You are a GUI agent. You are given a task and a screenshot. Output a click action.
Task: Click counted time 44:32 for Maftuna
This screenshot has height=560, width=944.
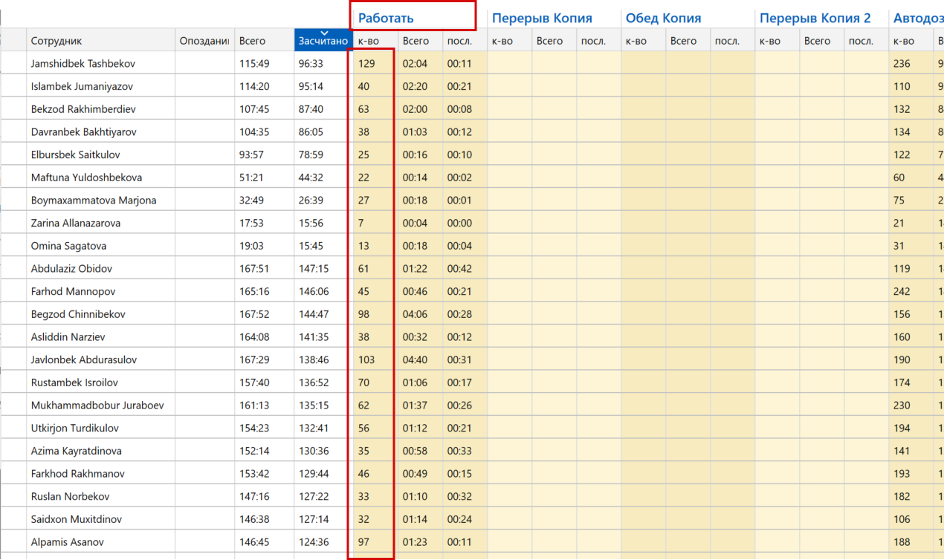311,178
